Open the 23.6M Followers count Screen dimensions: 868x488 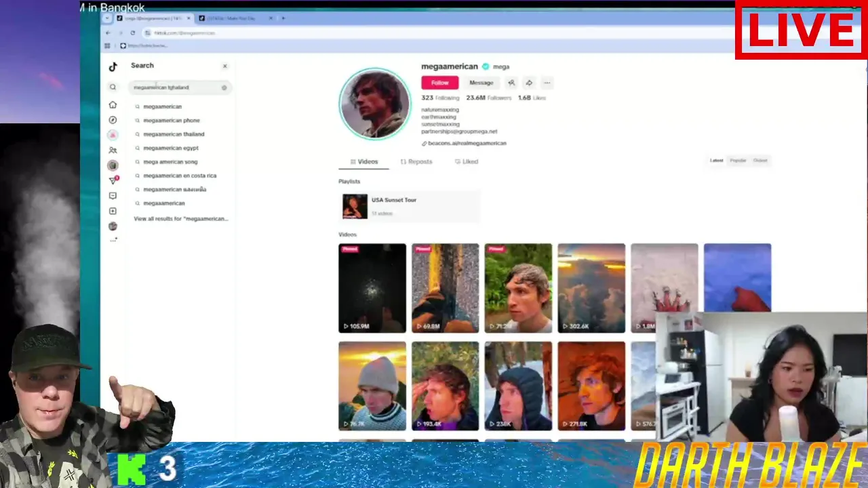(489, 98)
